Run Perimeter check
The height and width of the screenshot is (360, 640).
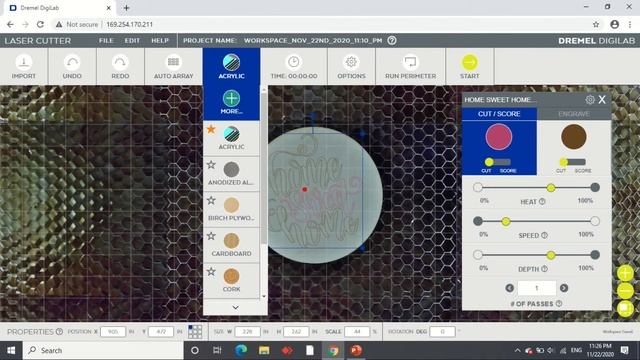pyautogui.click(x=410, y=66)
